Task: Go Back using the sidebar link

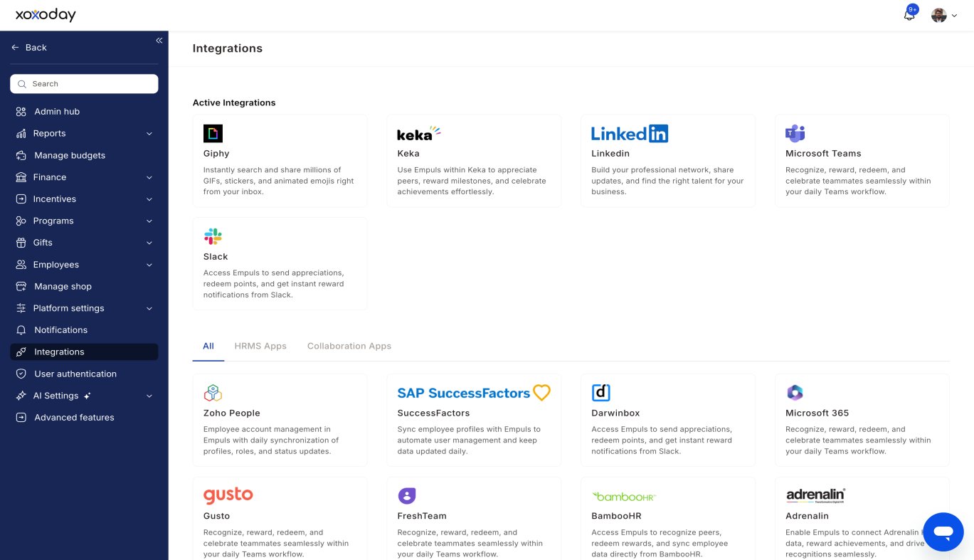Action: pyautogui.click(x=29, y=48)
